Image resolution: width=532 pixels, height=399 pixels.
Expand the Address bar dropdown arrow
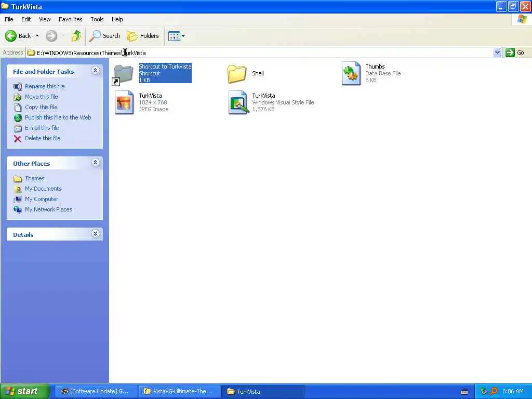[x=497, y=52]
